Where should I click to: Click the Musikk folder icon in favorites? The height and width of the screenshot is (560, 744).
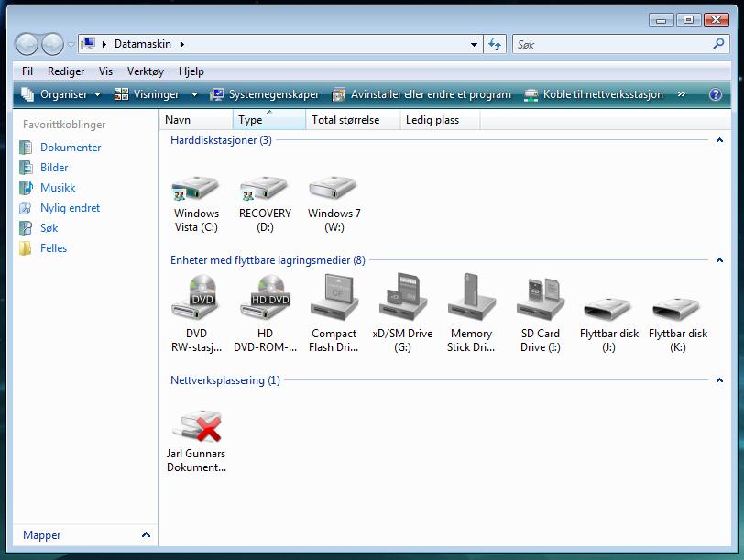[x=26, y=188]
